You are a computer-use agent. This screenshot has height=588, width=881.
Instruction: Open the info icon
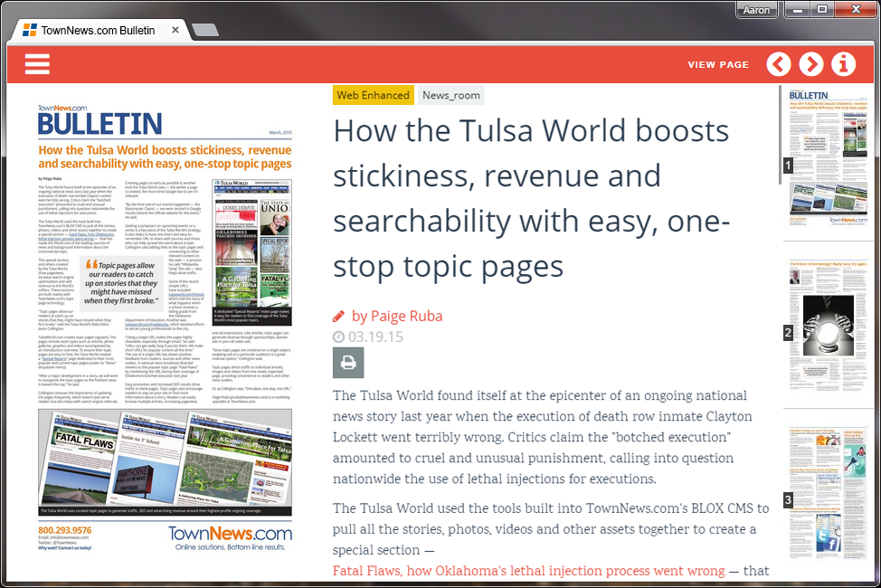843,64
